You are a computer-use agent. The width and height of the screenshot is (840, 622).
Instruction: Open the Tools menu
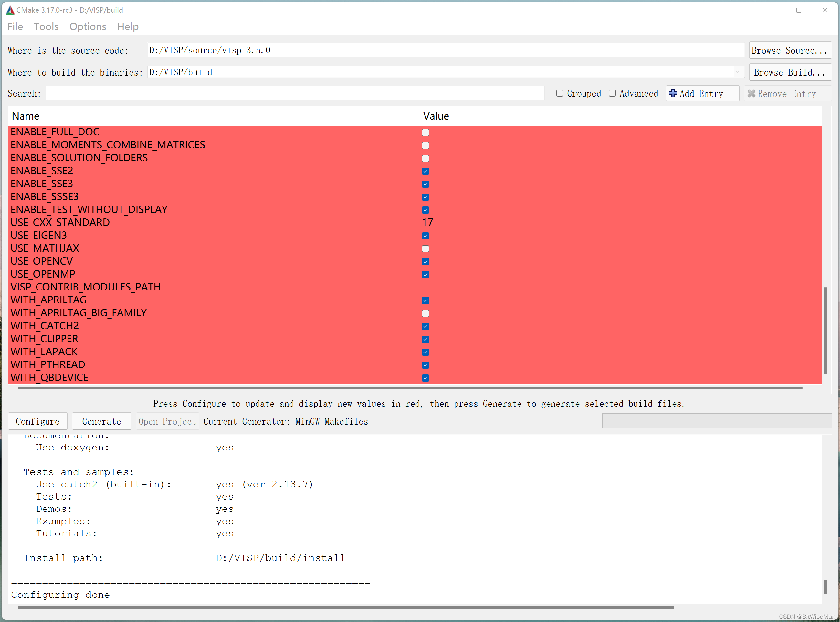point(46,26)
